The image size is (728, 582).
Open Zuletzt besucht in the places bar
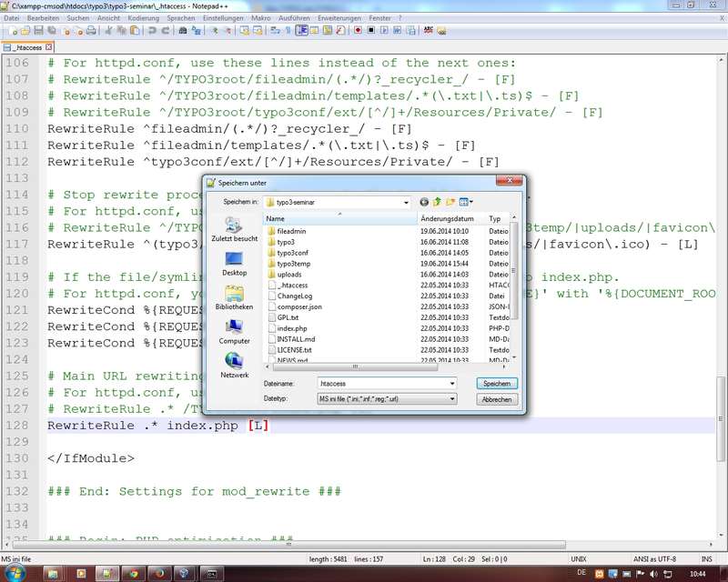(x=234, y=227)
